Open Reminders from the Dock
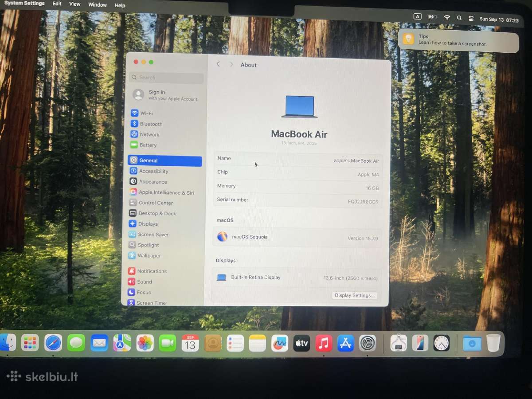The height and width of the screenshot is (399, 532). click(x=235, y=343)
